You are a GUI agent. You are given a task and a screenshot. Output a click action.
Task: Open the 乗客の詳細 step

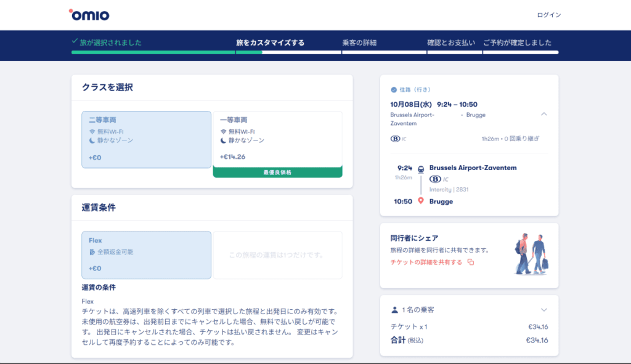tap(359, 43)
